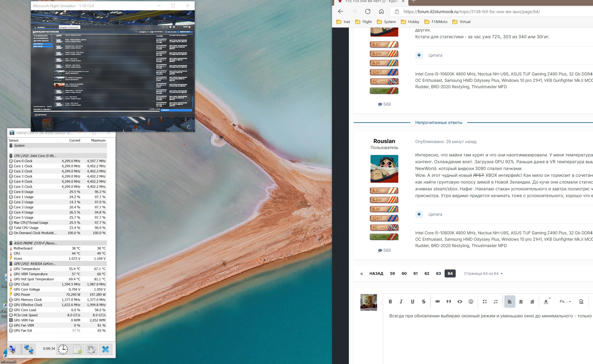Click the download progress bar in simulator
The width and height of the screenshot is (593, 364).
tap(96, 111)
